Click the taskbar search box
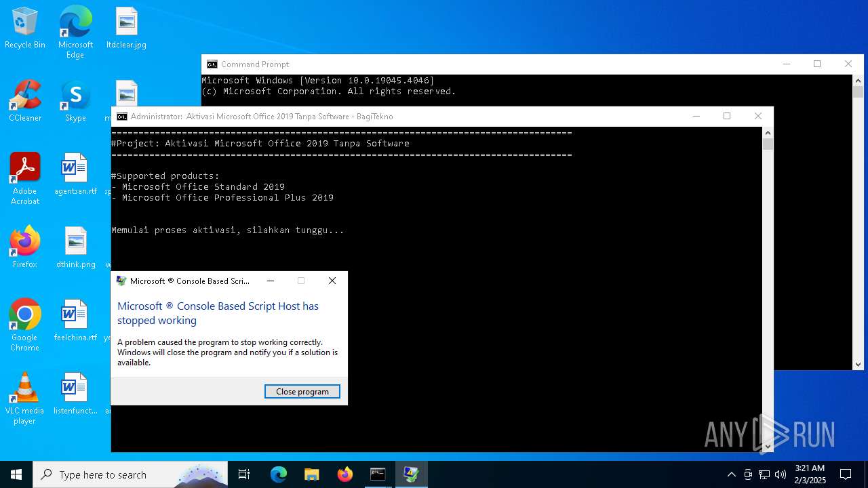 click(x=130, y=474)
